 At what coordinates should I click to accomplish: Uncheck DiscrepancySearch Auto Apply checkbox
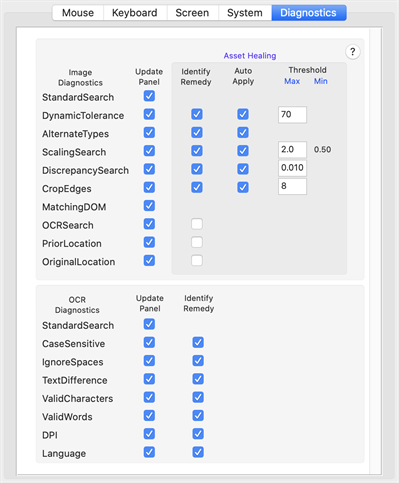pyautogui.click(x=243, y=169)
